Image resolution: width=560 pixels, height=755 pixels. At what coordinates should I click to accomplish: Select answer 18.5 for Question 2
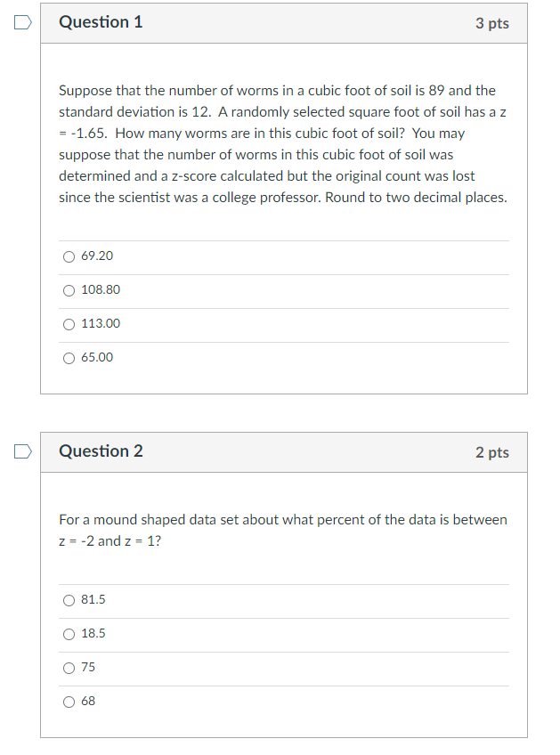[x=69, y=634]
